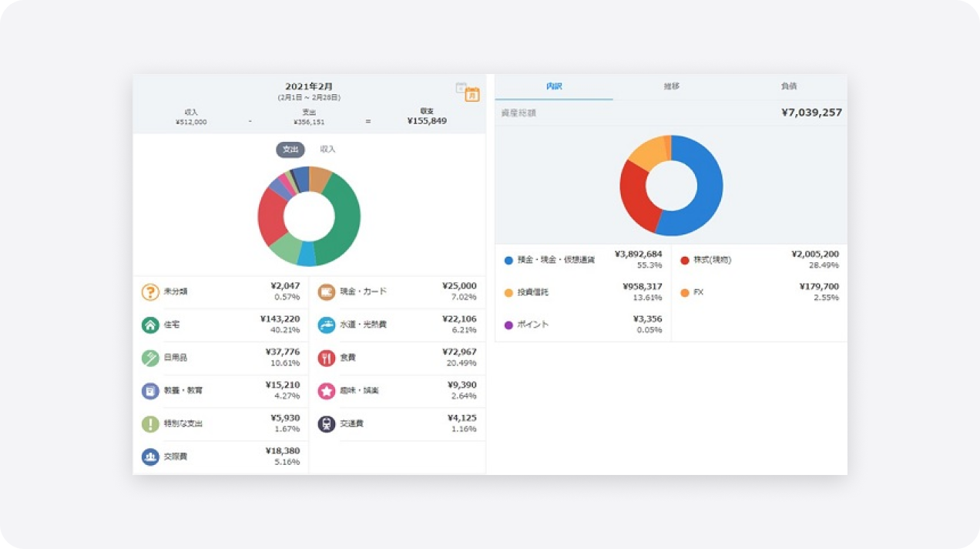Click the 水道・光熱費 faucet icon
This screenshot has height=549, width=980.
[x=327, y=325]
